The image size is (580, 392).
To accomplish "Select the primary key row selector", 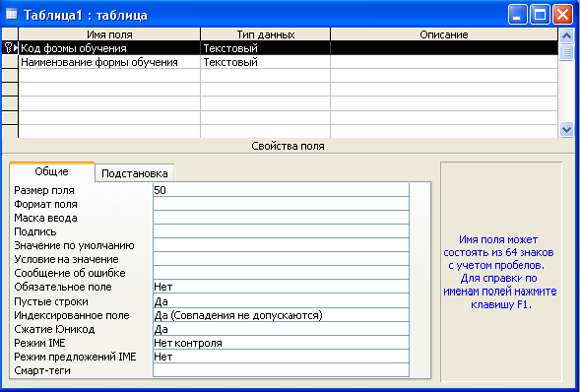I will click(10, 47).
